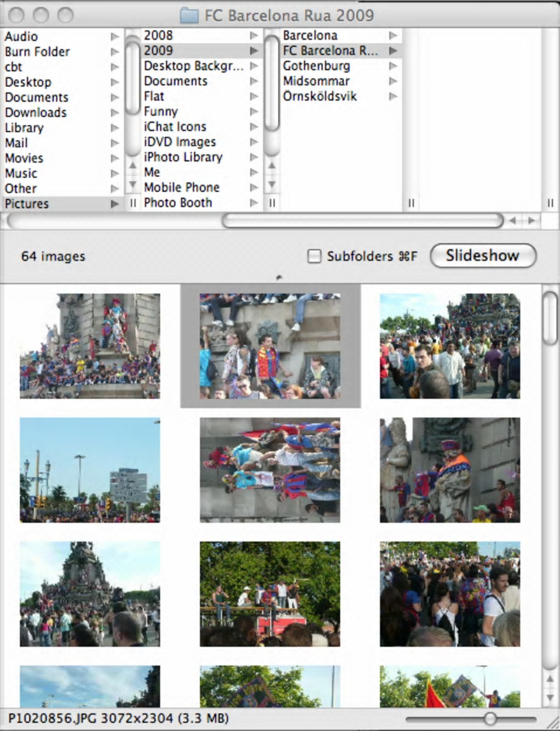
Task: Select the red bus under trees thumbnail
Action: pos(270,594)
